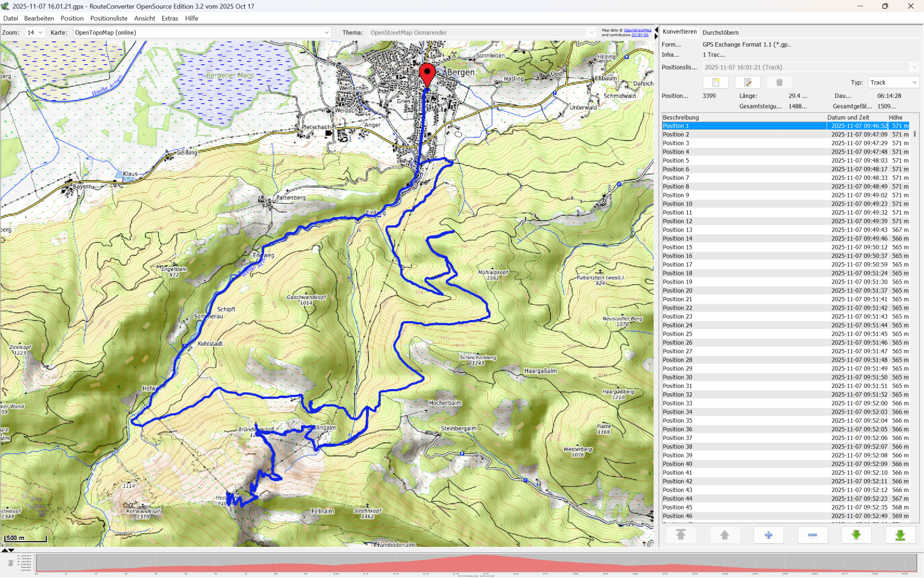The height and width of the screenshot is (578, 924).
Task: Click the blue plus add position button
Action: pyautogui.click(x=768, y=535)
